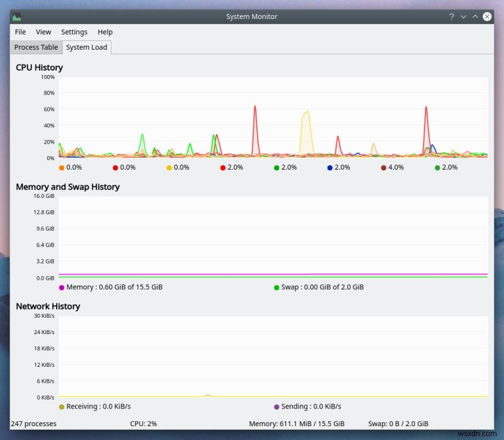Click the System Monitor app icon in title bar
The image size is (504, 440).
tap(17, 17)
